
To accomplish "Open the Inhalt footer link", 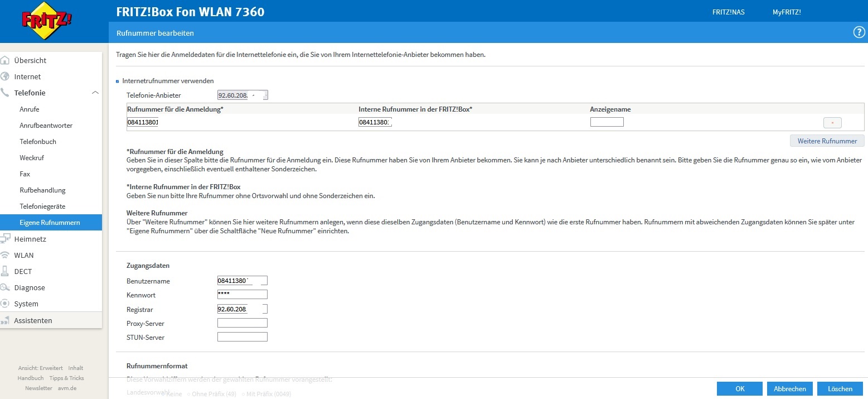I will (x=76, y=368).
